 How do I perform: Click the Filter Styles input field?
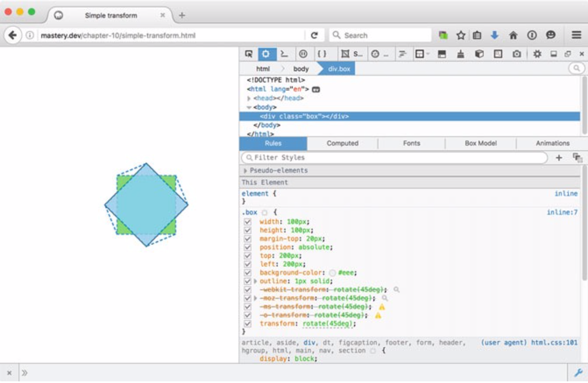[394, 157]
